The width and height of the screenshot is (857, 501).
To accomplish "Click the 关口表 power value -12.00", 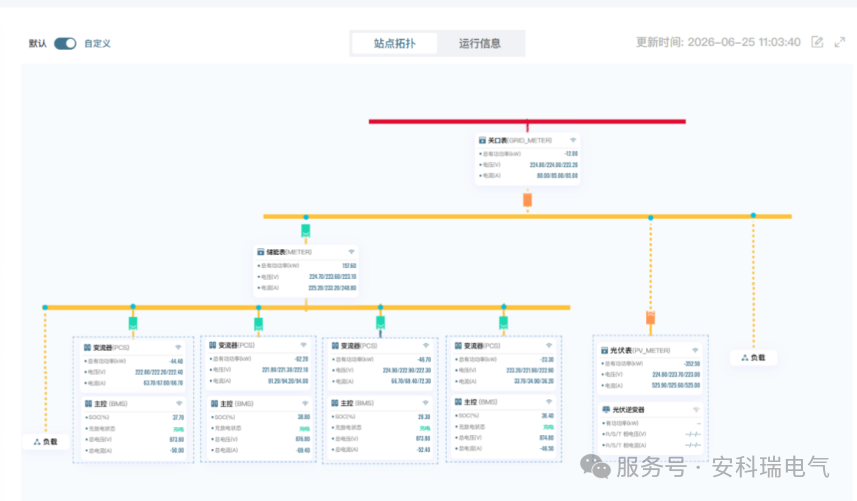I will click(571, 154).
